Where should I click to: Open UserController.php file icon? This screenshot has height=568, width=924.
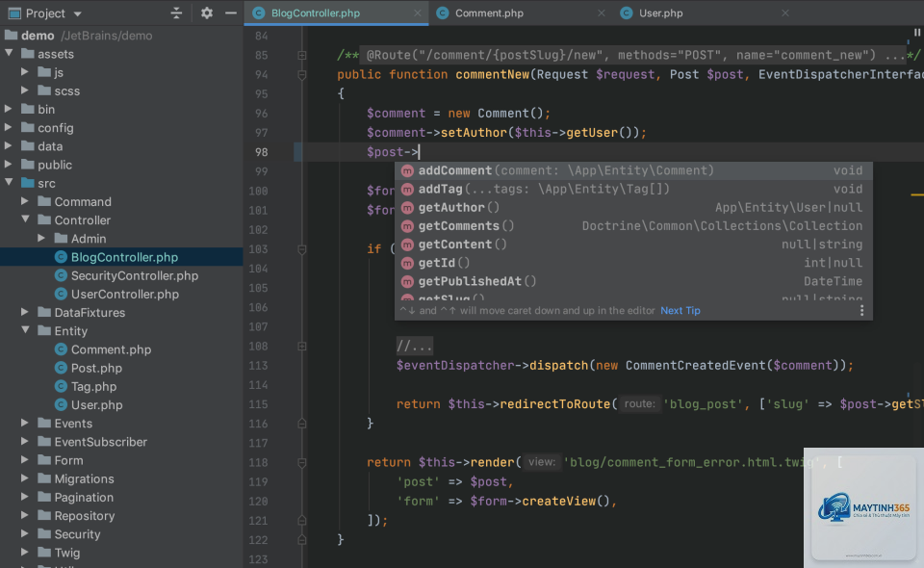(x=60, y=294)
